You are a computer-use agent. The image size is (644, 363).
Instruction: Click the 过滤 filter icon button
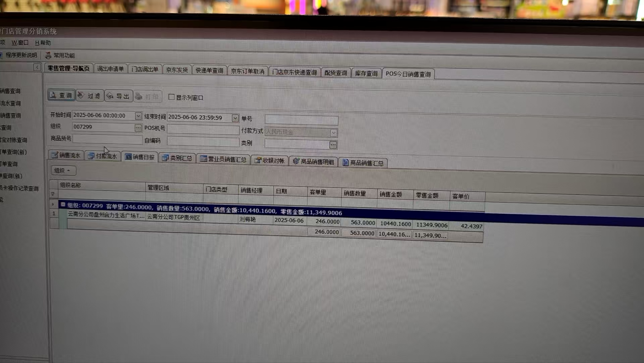point(90,96)
